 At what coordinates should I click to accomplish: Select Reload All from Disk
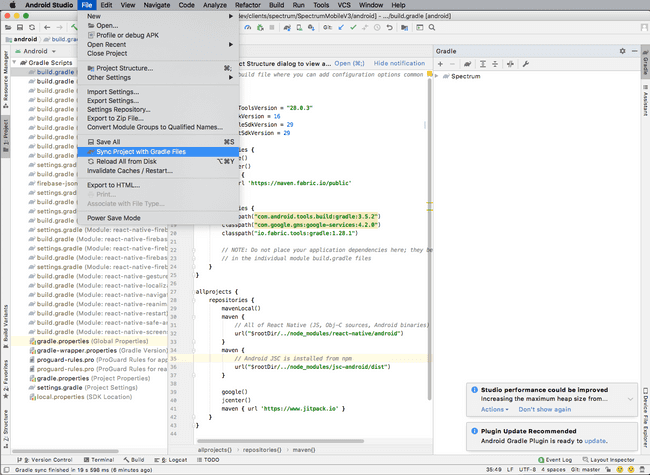point(158,161)
